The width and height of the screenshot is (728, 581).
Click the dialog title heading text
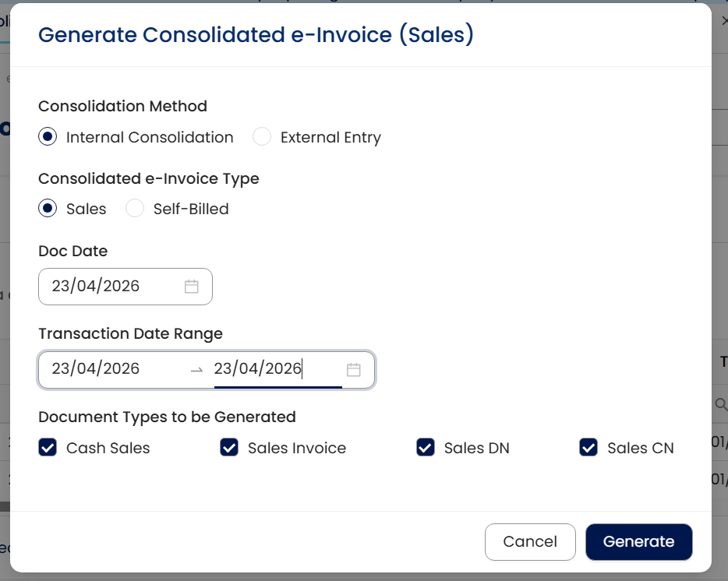coord(256,35)
